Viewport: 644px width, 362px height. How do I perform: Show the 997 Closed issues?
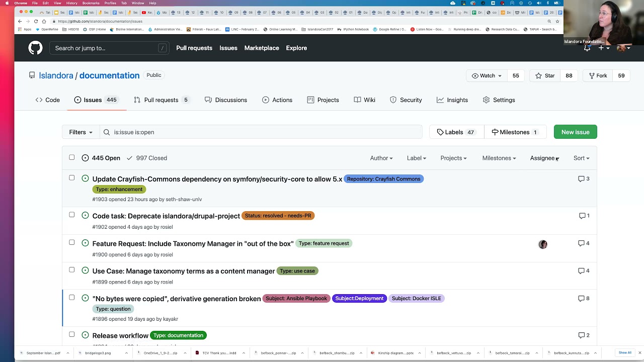tap(146, 158)
